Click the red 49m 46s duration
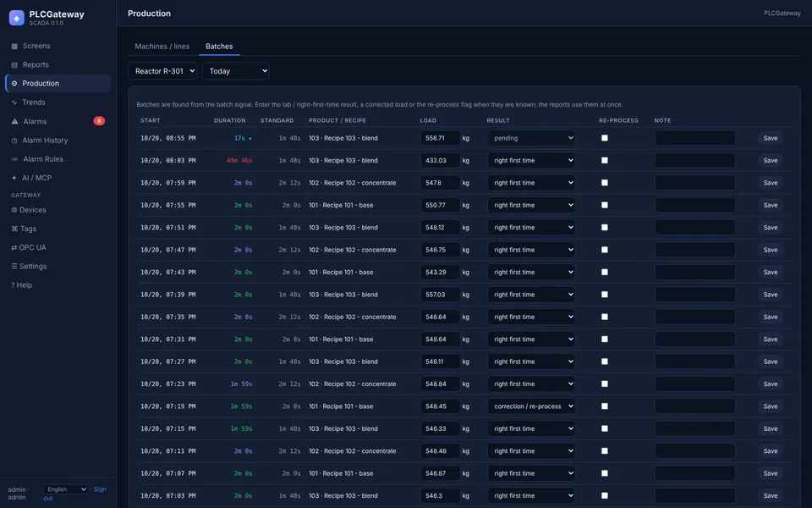The height and width of the screenshot is (508, 812). tap(239, 160)
